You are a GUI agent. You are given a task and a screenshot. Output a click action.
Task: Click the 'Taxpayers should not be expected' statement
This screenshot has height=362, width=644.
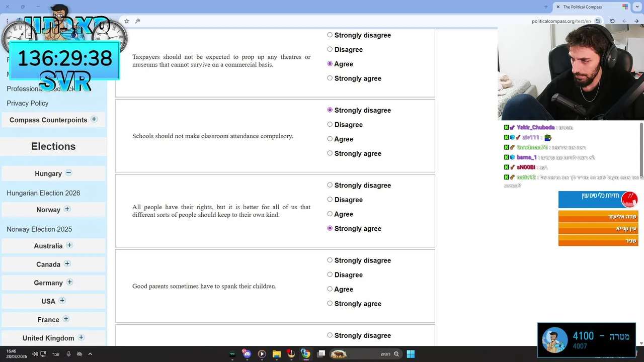coord(221,61)
